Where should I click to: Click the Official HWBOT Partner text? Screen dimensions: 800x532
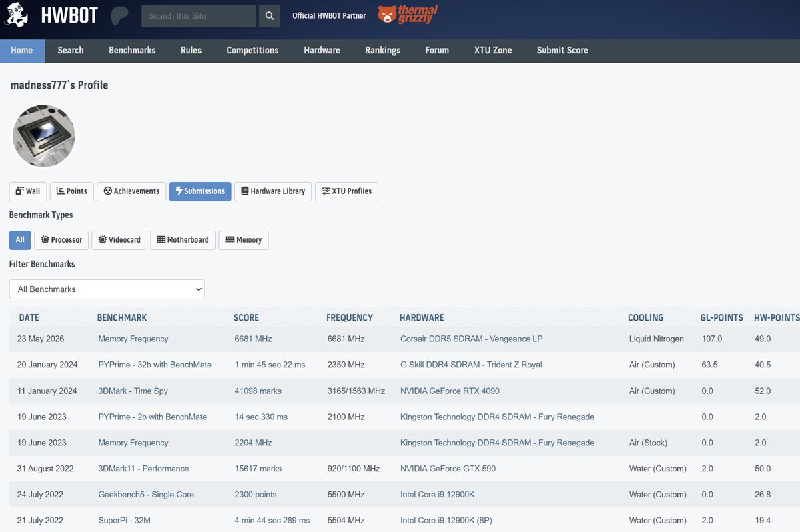[329, 16]
